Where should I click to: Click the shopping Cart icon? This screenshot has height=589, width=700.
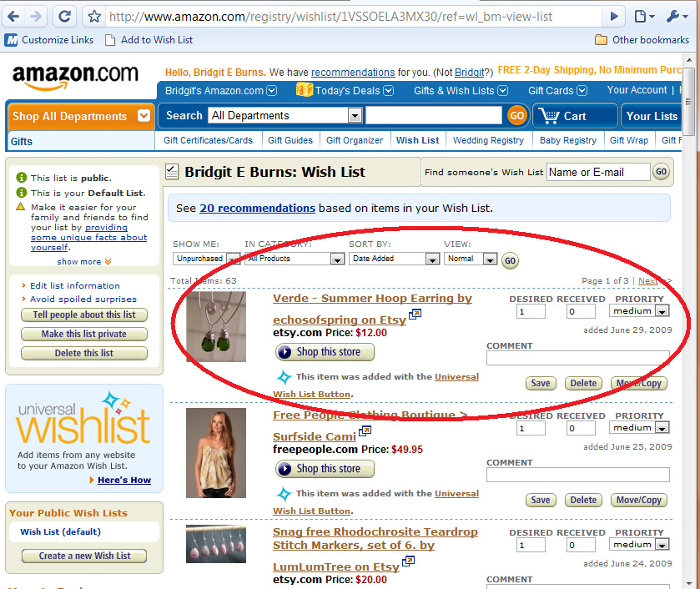click(549, 116)
